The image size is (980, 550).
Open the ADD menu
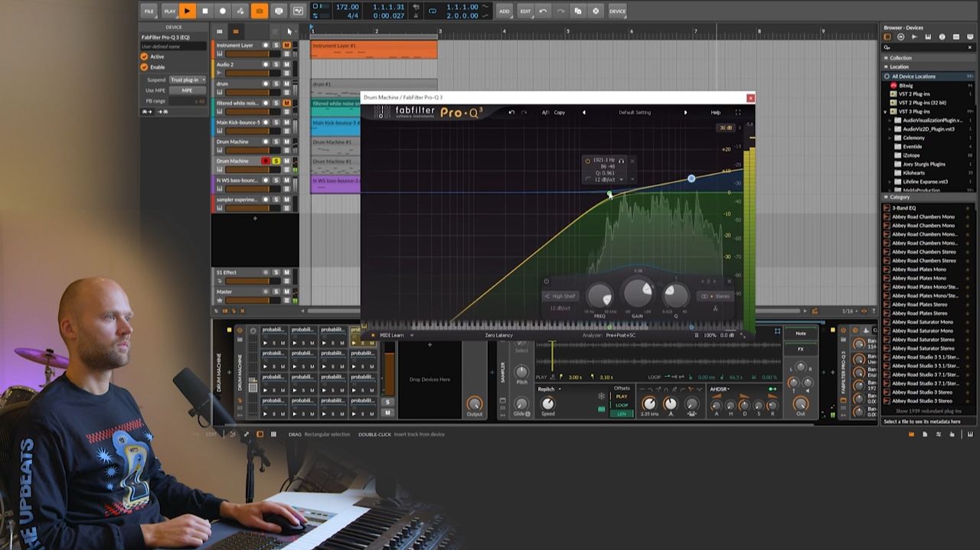504,11
